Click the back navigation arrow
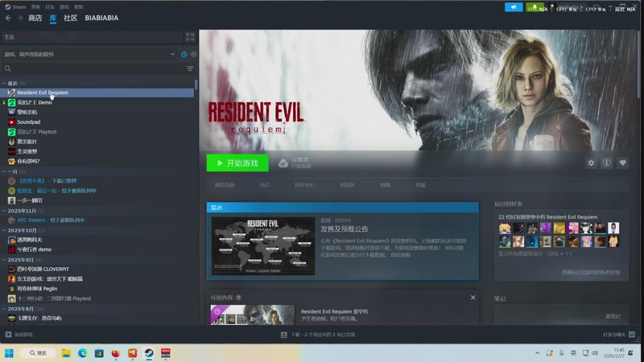644x362 pixels. [x=8, y=18]
